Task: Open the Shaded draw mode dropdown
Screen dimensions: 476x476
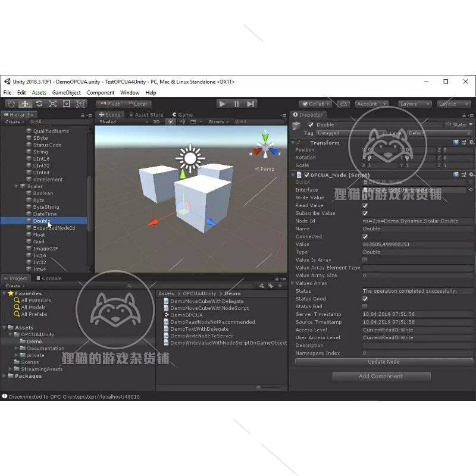Action: tap(124, 122)
